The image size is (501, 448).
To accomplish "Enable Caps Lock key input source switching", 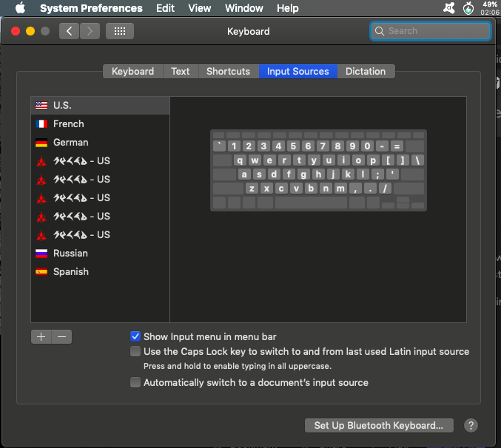I will 135,351.
